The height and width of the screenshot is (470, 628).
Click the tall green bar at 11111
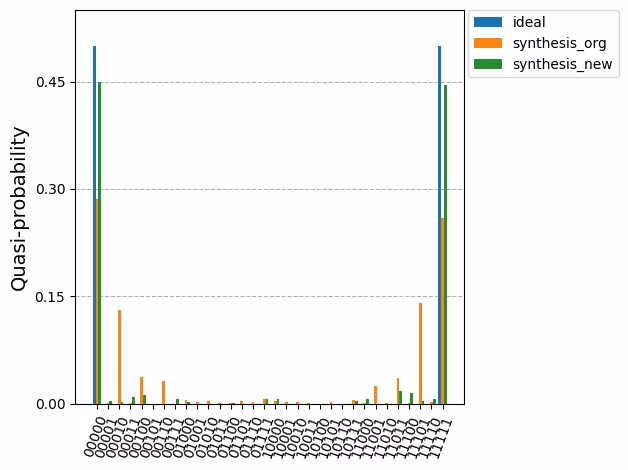[x=446, y=245]
